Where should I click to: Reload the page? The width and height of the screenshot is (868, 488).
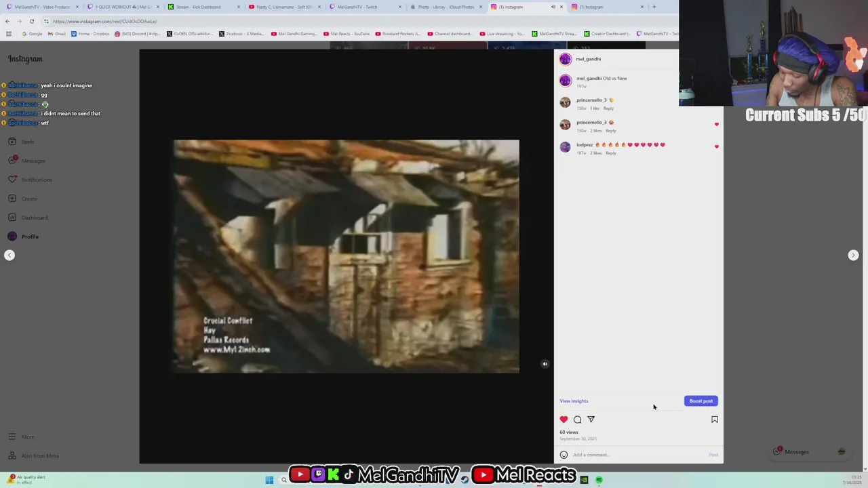click(31, 21)
